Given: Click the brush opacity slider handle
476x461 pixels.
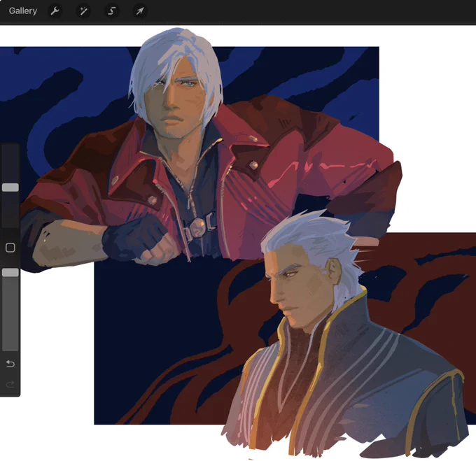Looking at the screenshot, I should (x=10, y=272).
